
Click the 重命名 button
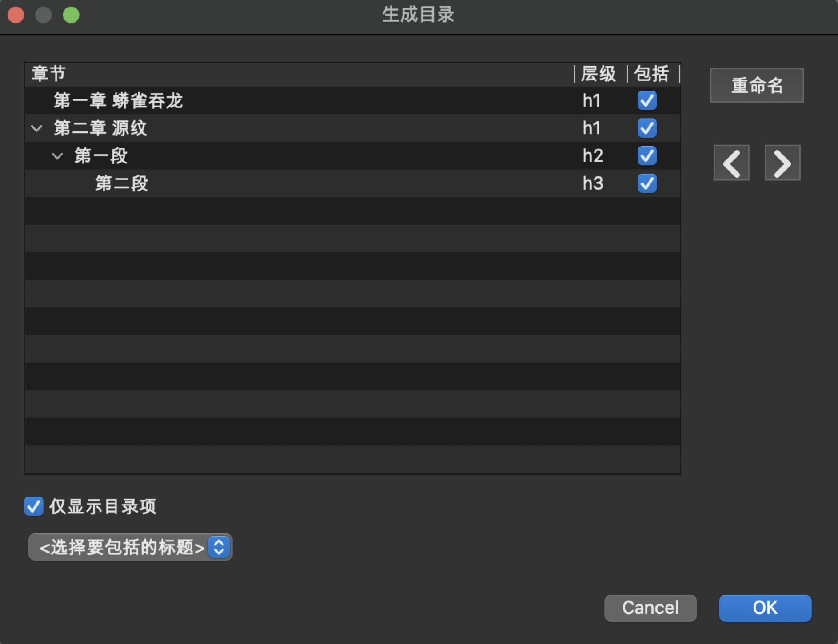756,85
